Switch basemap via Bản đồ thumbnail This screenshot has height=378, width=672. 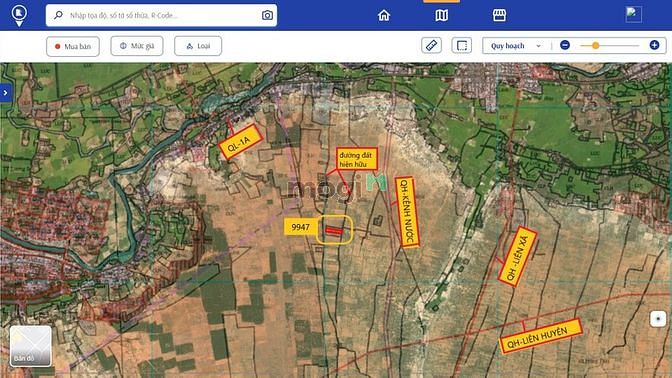pyautogui.click(x=30, y=346)
